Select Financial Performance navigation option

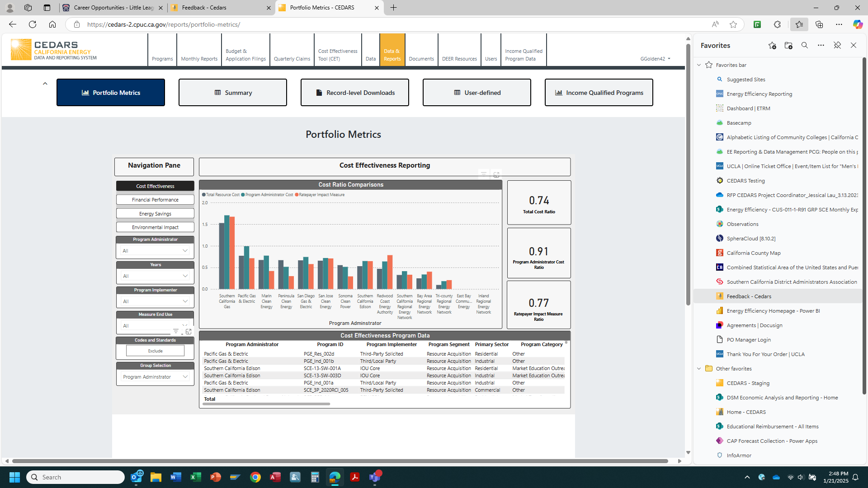tap(155, 200)
